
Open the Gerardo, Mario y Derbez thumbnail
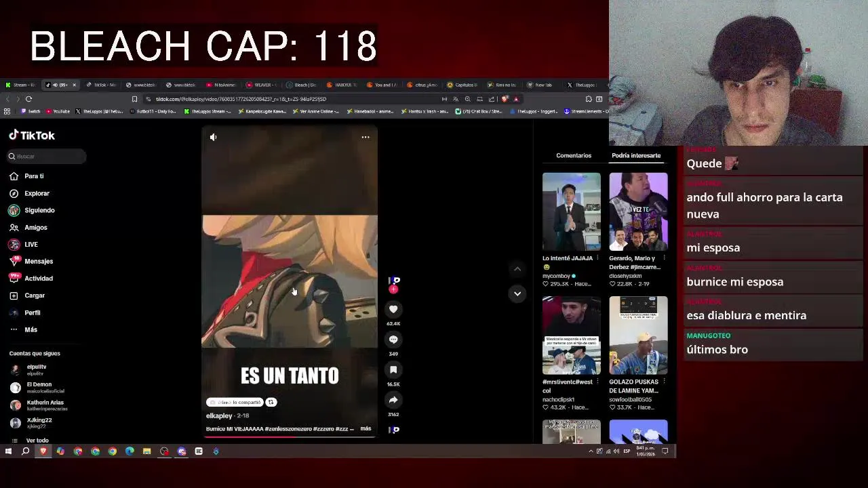tap(638, 211)
